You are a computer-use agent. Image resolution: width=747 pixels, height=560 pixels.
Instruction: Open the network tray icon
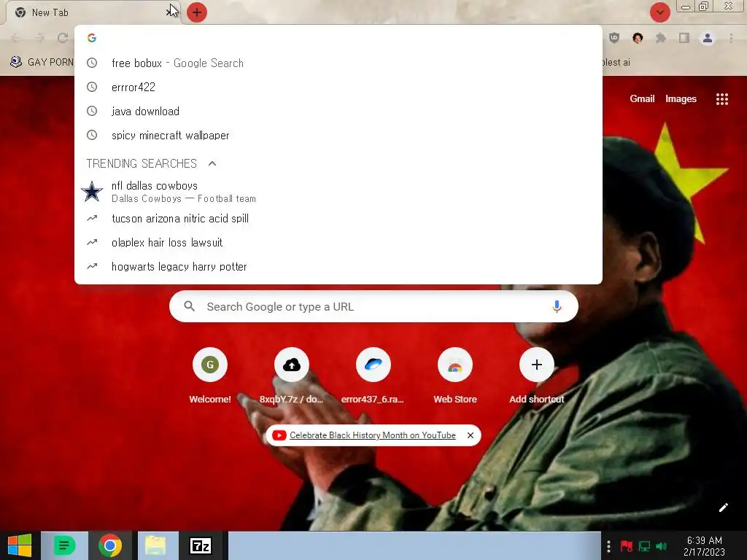pos(644,545)
